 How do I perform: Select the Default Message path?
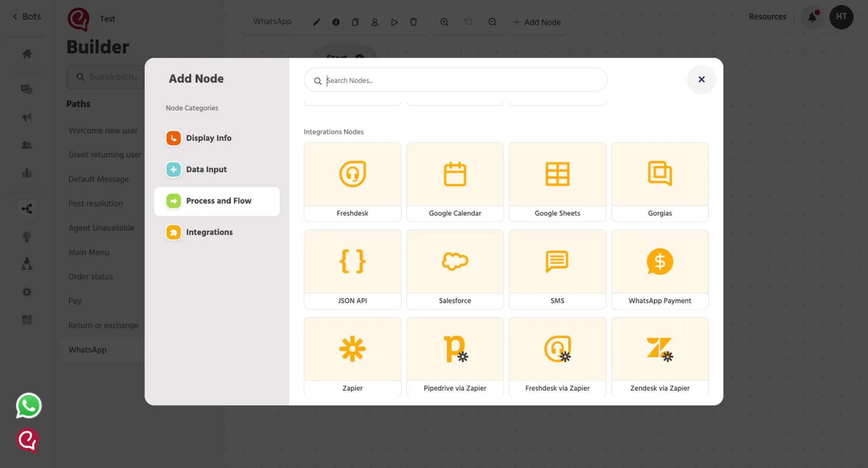(99, 179)
